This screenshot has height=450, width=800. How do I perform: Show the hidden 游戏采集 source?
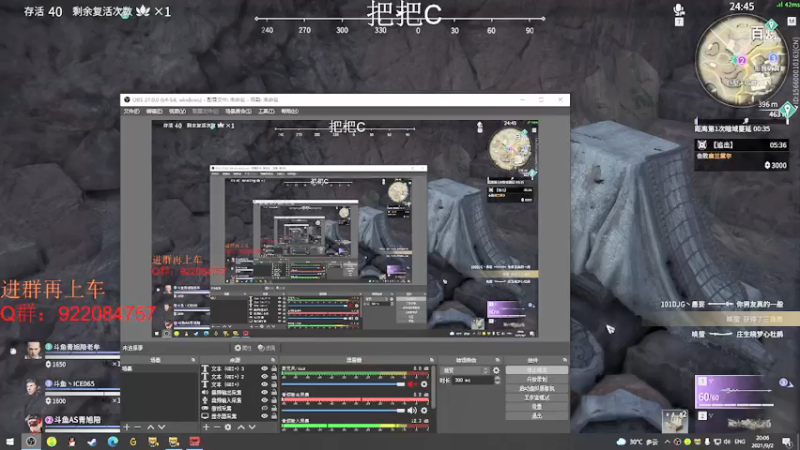[x=264, y=408]
